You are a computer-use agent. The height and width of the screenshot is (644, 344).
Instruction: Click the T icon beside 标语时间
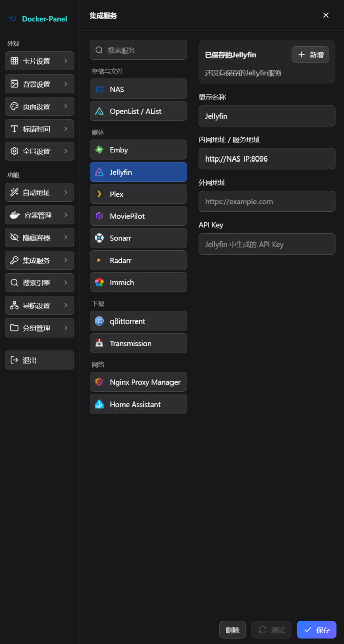pyautogui.click(x=14, y=129)
